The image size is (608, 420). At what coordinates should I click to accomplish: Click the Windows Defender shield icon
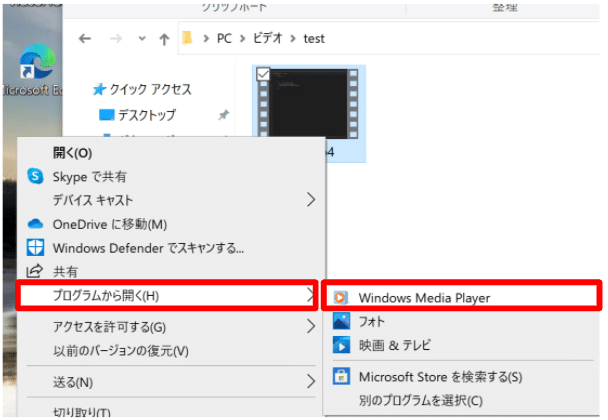click(35, 247)
